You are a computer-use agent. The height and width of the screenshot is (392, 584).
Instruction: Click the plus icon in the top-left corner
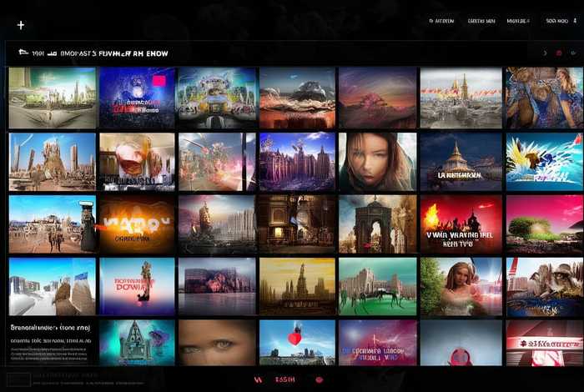21,25
